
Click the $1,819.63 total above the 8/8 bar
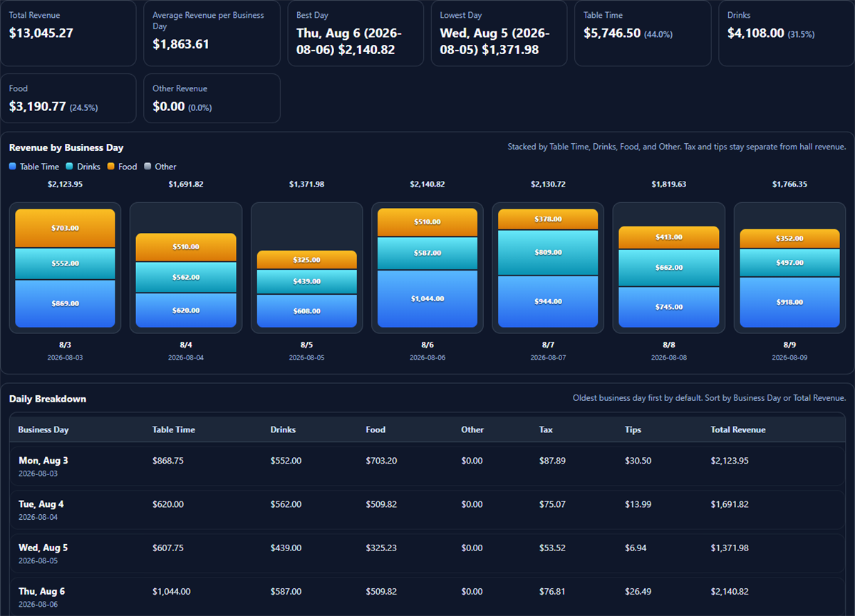(669, 184)
